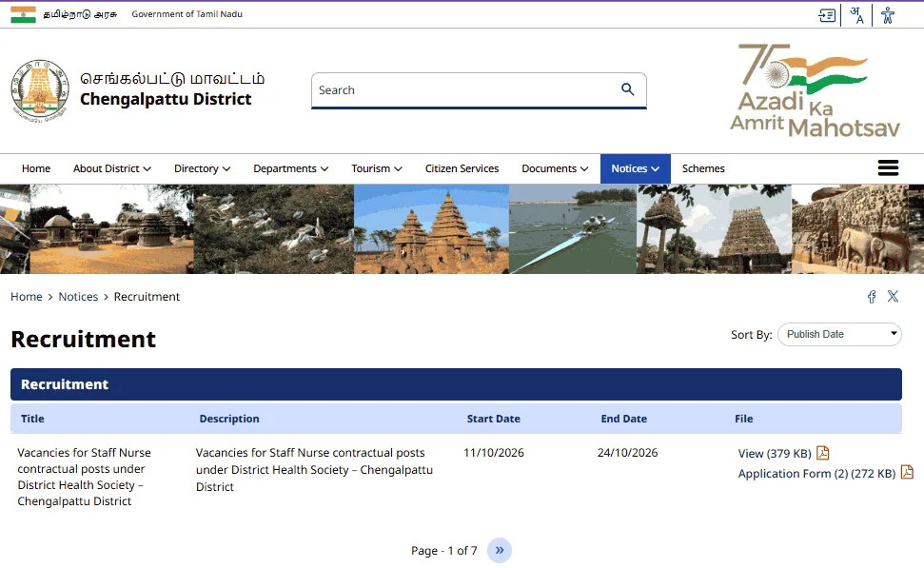Expand the About District menu
The image size is (924, 568).
[x=112, y=168]
